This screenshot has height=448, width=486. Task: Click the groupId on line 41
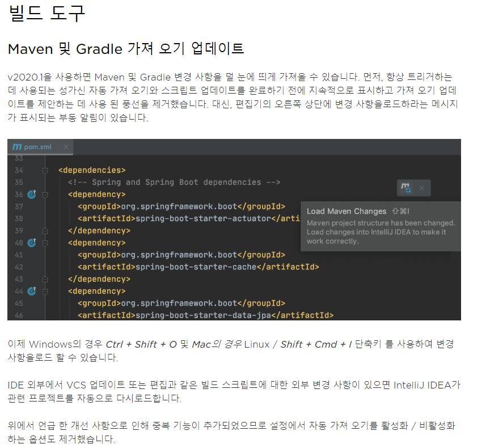point(181,255)
